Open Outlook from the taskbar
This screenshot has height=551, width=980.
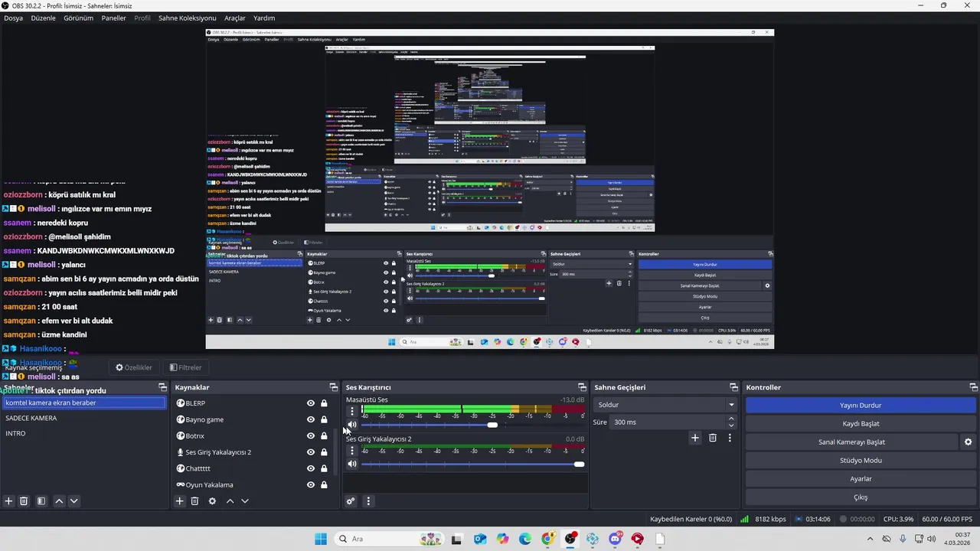point(480,539)
